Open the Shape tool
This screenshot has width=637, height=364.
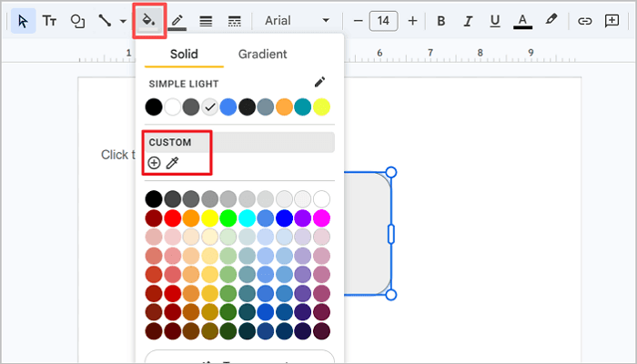coord(77,21)
